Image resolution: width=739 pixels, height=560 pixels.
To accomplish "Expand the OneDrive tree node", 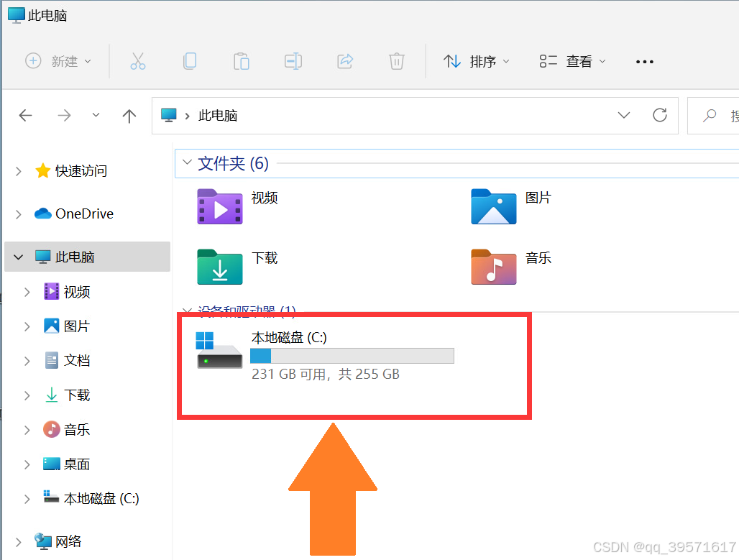I will point(19,214).
